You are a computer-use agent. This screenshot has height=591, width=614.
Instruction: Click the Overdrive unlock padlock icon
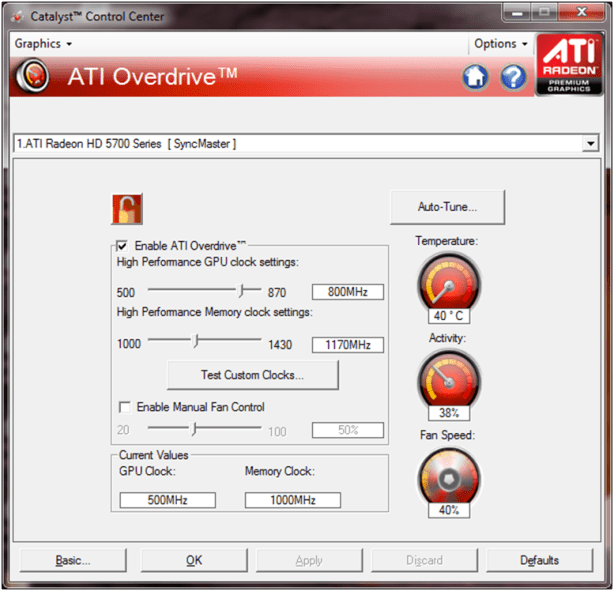[x=126, y=209]
